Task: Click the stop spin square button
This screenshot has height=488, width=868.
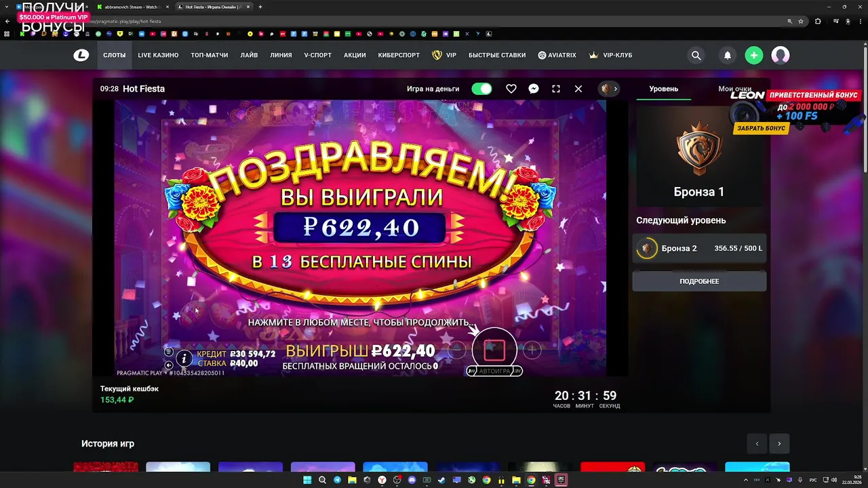Action: pos(494,350)
